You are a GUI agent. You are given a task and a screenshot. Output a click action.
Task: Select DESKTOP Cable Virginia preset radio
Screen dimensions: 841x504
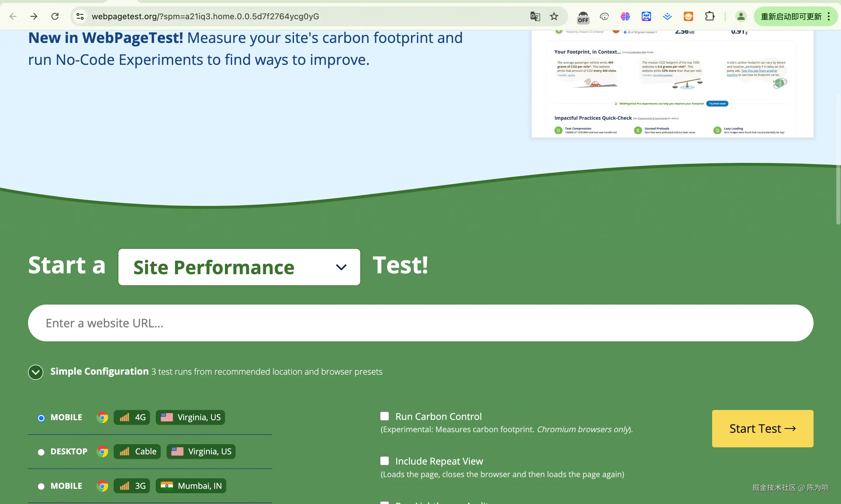pos(41,452)
